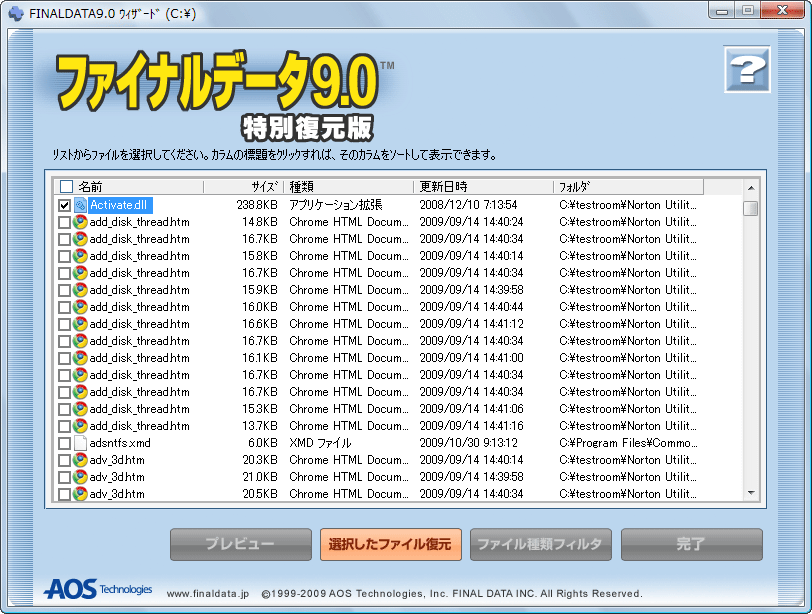This screenshot has width=812, height=614.
Task: Click the date 2009/09/14 14:41:12
Action: click(x=471, y=324)
